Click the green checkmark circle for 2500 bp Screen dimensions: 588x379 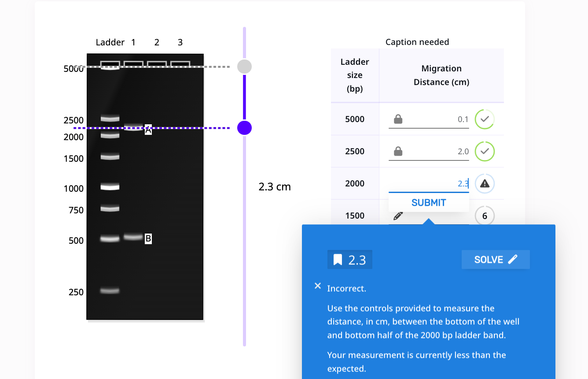pos(485,151)
